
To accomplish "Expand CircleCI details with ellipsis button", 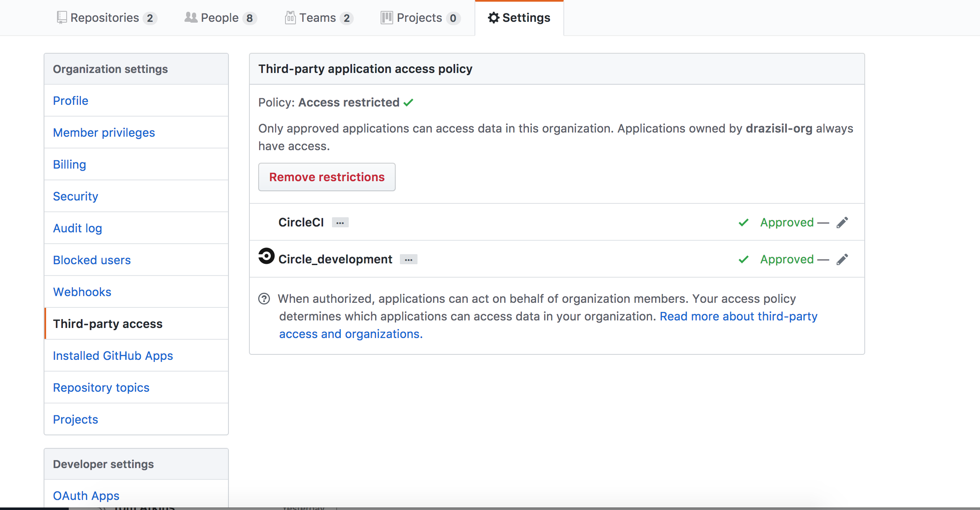I will coord(340,223).
